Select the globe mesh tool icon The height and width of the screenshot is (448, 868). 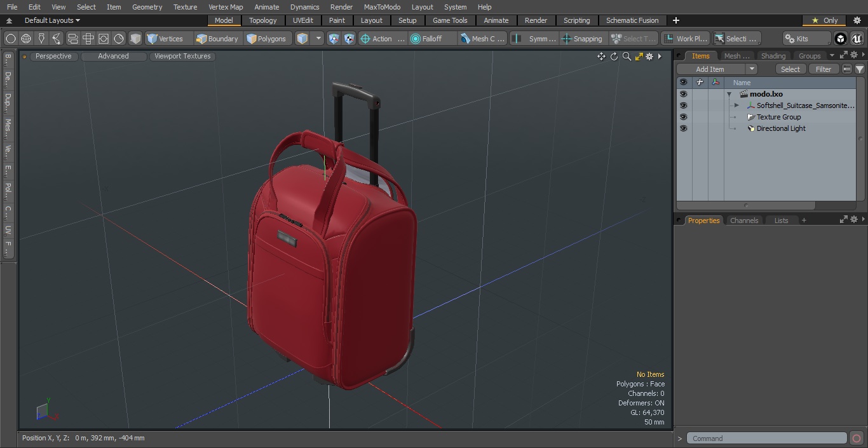coord(26,39)
